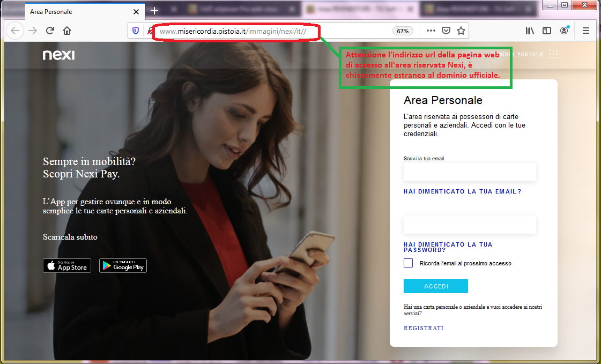Focus the password input field
The width and height of the screenshot is (601, 364).
coord(470,225)
